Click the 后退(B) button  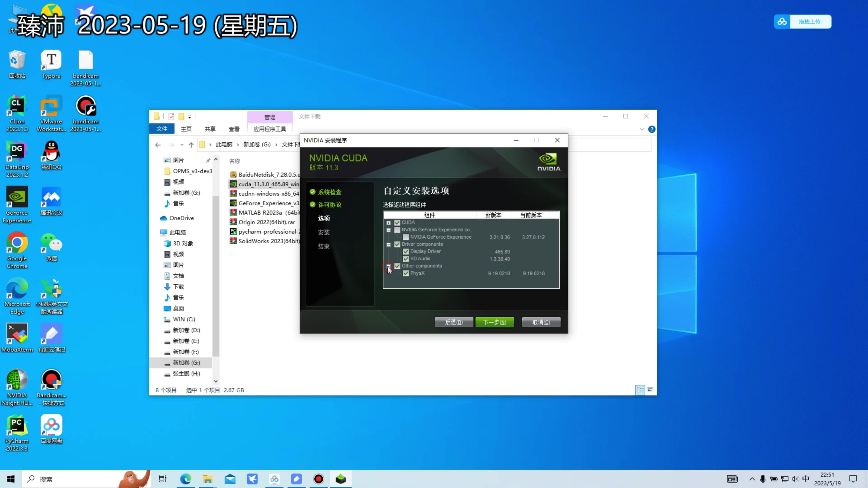tap(453, 322)
